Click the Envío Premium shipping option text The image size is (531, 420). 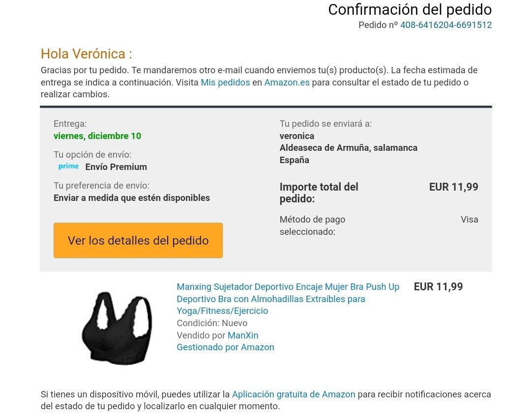(116, 167)
